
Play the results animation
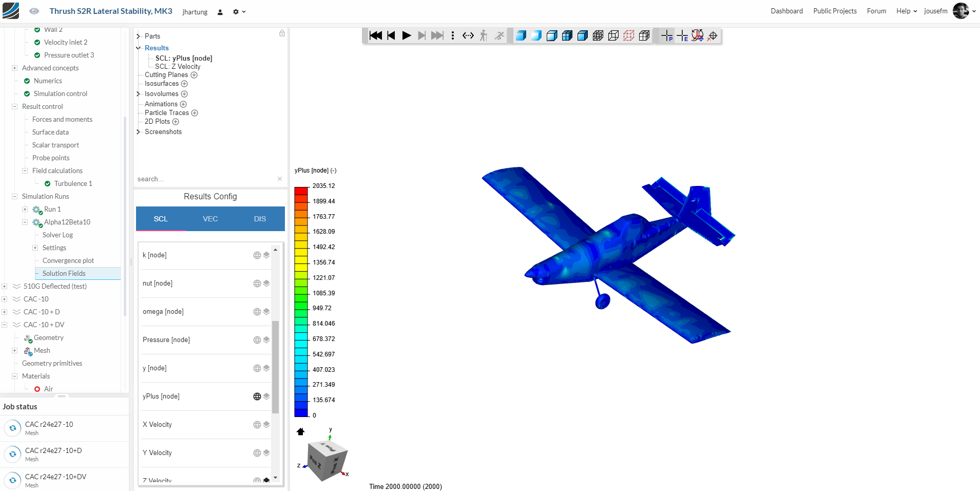coord(407,35)
